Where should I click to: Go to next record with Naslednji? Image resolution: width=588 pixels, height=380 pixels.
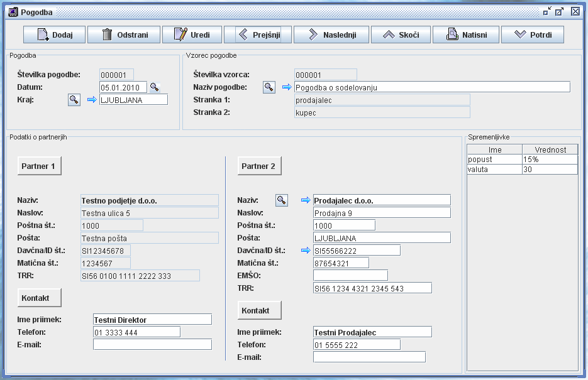[331, 35]
